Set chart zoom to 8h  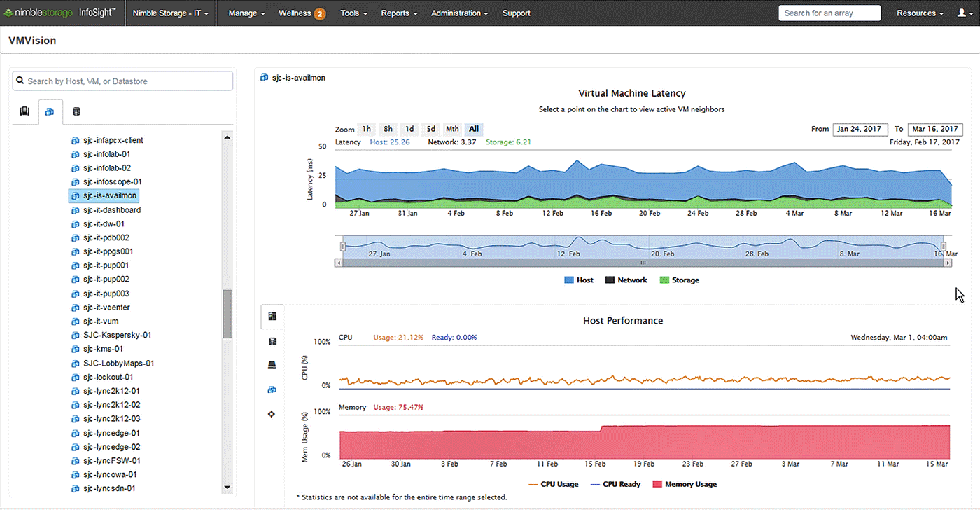388,129
